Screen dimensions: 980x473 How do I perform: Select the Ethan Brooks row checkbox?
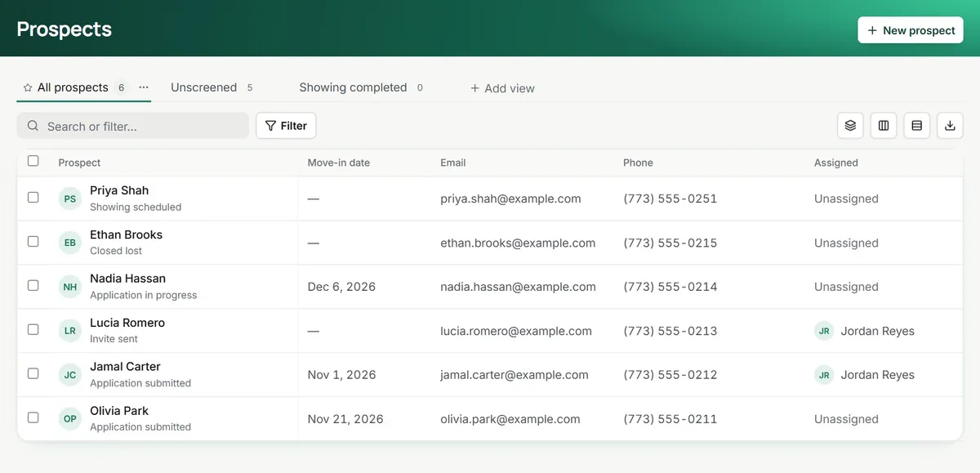click(33, 242)
